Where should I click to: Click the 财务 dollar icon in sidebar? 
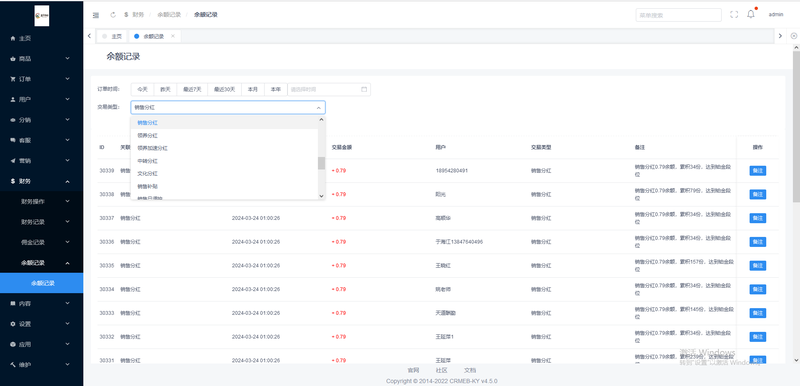[x=13, y=181]
